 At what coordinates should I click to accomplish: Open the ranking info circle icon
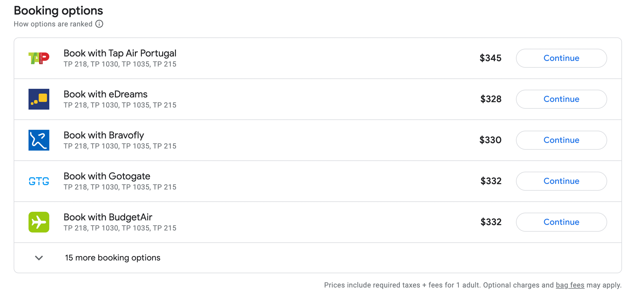99,24
